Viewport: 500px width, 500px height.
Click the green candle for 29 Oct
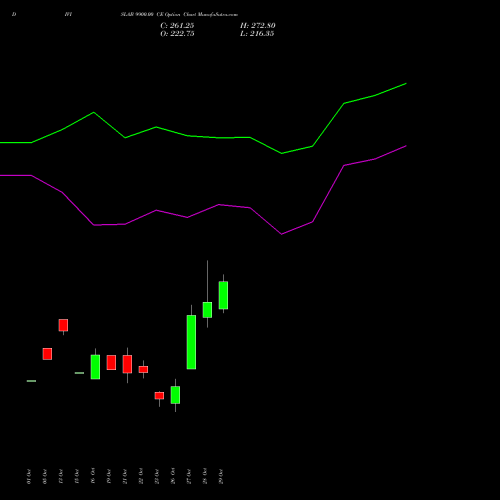click(223, 295)
